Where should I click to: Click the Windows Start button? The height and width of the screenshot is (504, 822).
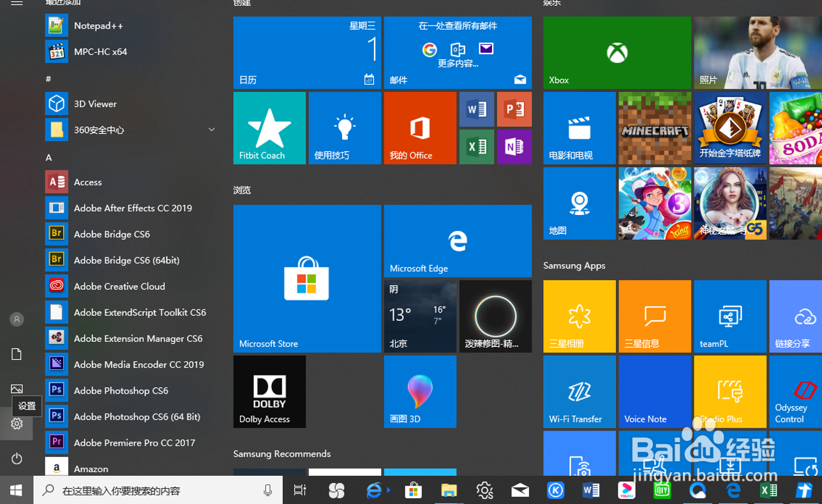point(17,490)
